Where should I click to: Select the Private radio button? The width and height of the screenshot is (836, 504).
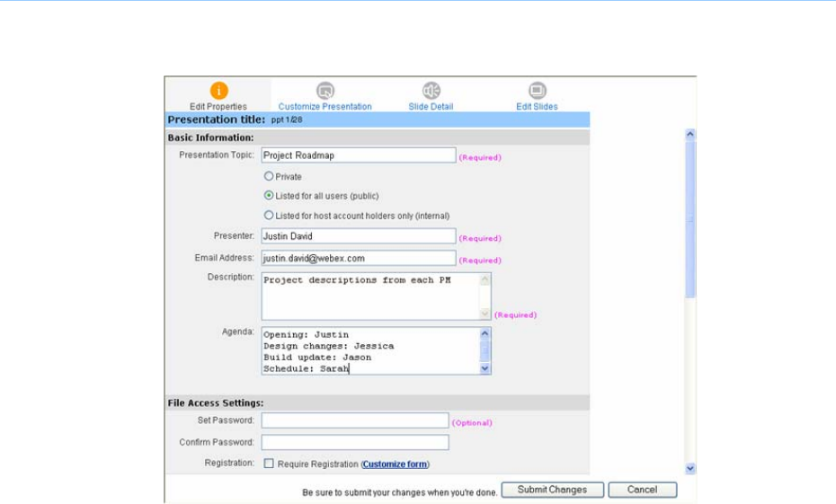pyautogui.click(x=269, y=176)
